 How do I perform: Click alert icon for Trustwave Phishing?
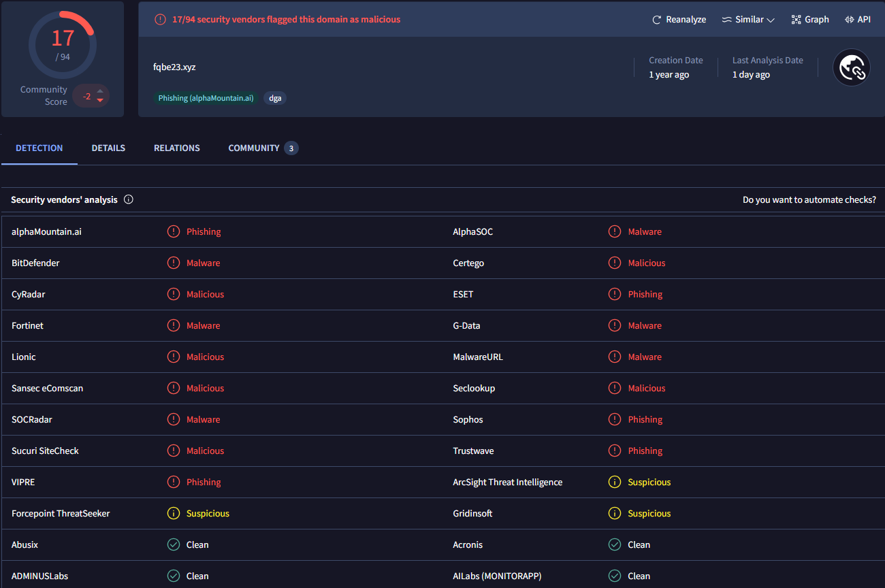point(615,451)
